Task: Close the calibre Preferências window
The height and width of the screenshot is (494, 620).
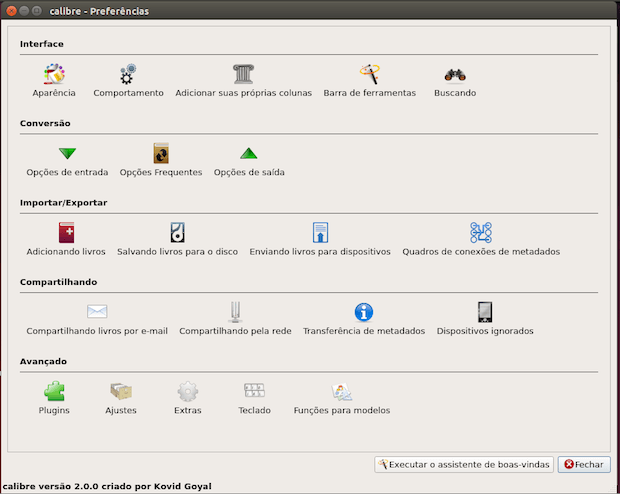Action: [11, 11]
